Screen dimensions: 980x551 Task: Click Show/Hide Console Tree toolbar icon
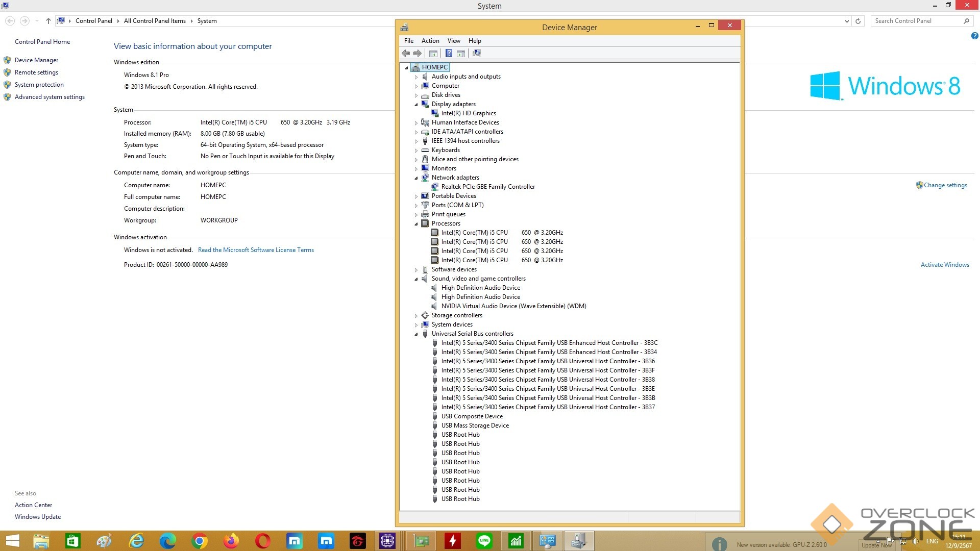pos(433,53)
